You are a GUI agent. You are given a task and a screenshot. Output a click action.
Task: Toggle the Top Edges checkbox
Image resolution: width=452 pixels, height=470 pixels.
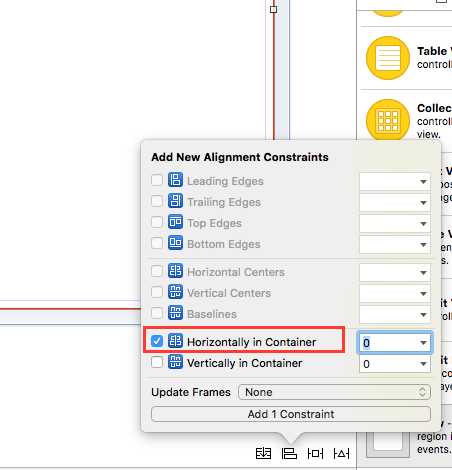coord(157,222)
